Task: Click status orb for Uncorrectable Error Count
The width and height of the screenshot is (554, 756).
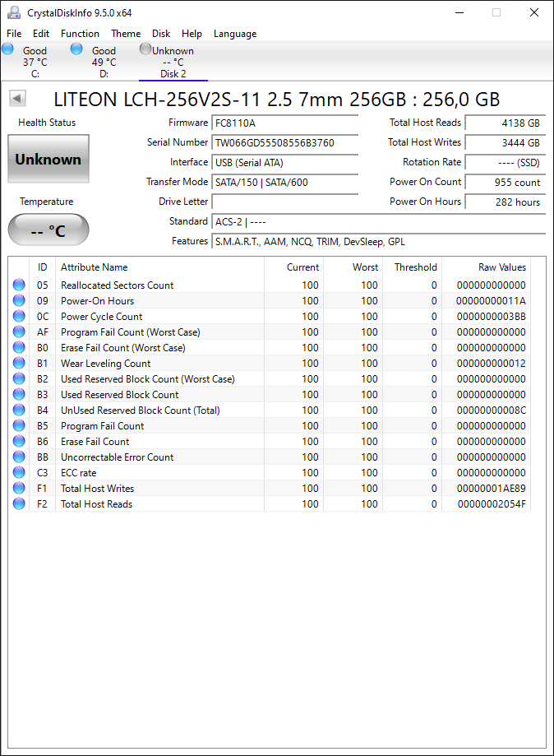Action: [x=19, y=457]
